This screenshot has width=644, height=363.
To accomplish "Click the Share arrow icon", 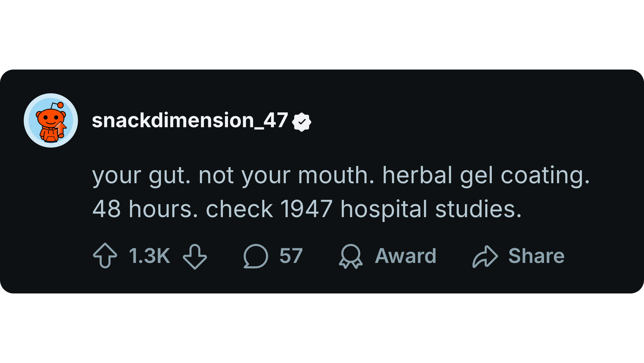I will tap(485, 256).
